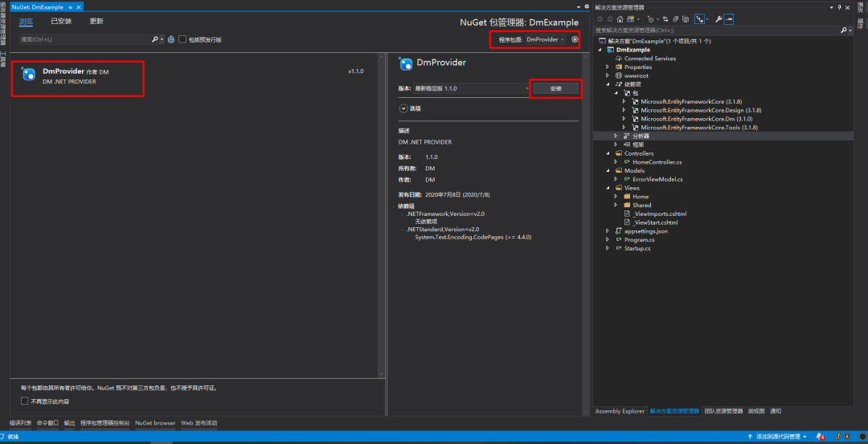Switch to the Installed tab in NuGet
The width and height of the screenshot is (868, 444).
pos(61,21)
